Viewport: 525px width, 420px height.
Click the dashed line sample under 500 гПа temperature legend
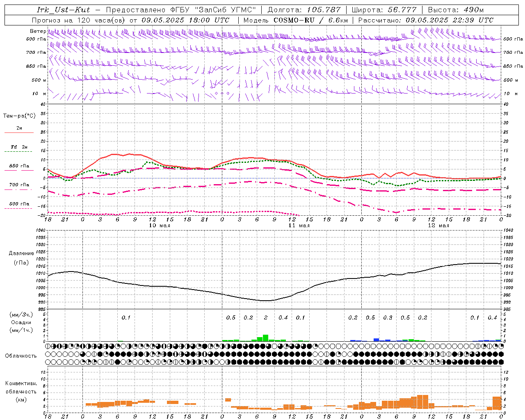pyautogui.click(x=19, y=209)
